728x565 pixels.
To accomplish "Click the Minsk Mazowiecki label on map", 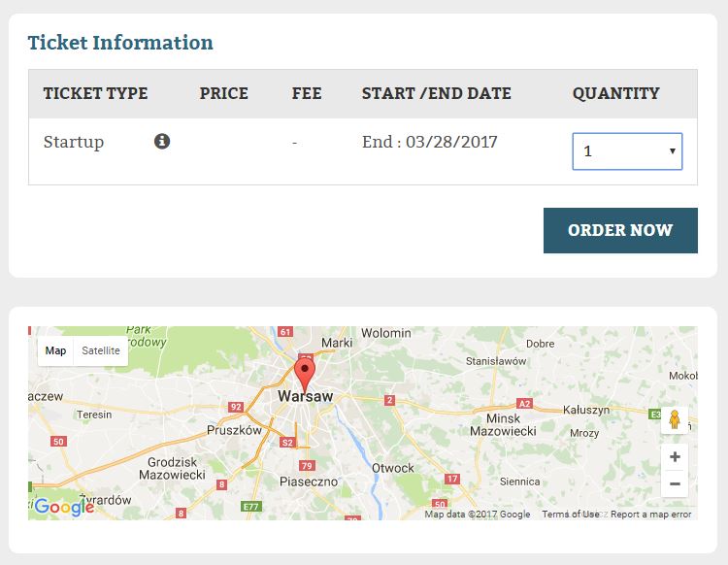I will click(x=503, y=424).
